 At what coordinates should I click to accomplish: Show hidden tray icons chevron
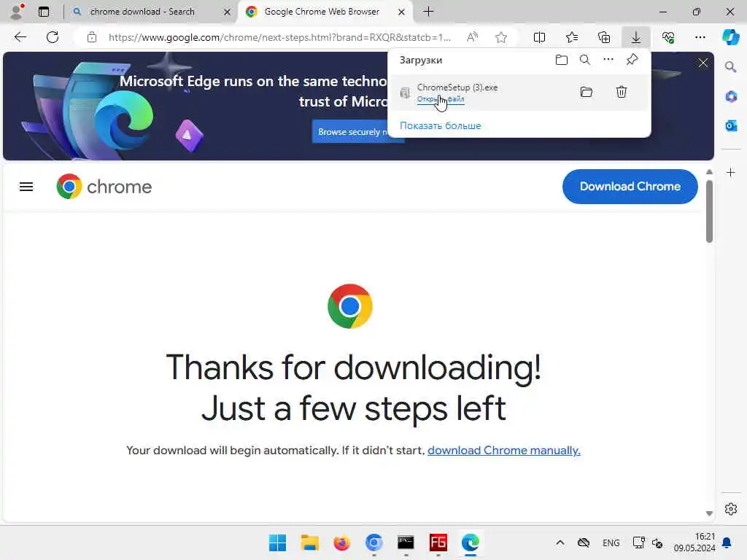(x=560, y=542)
